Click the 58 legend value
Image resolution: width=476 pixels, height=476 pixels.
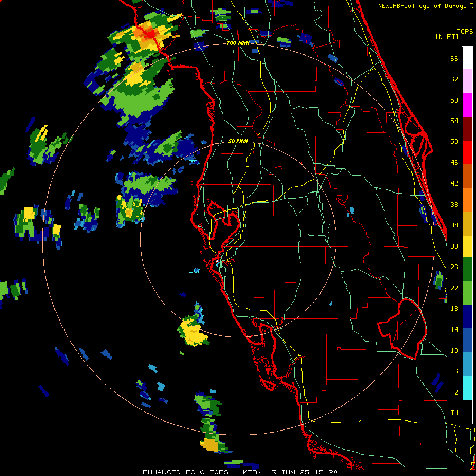coord(454,100)
